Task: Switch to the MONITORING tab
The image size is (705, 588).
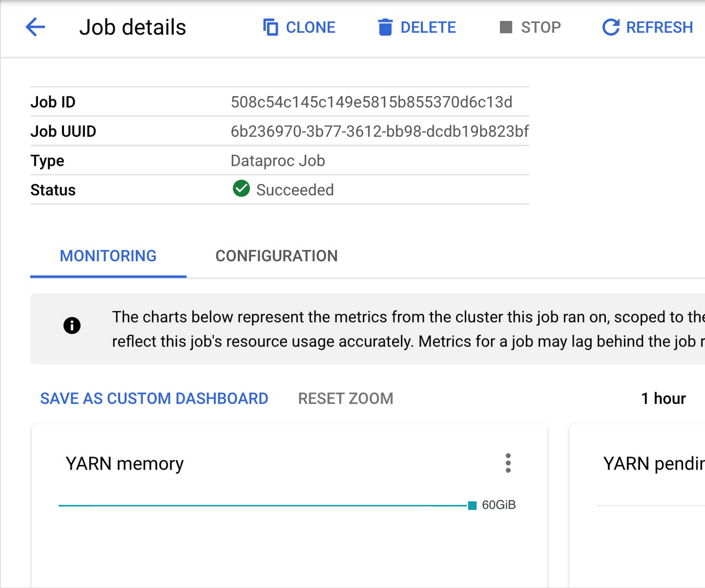Action: pos(108,256)
